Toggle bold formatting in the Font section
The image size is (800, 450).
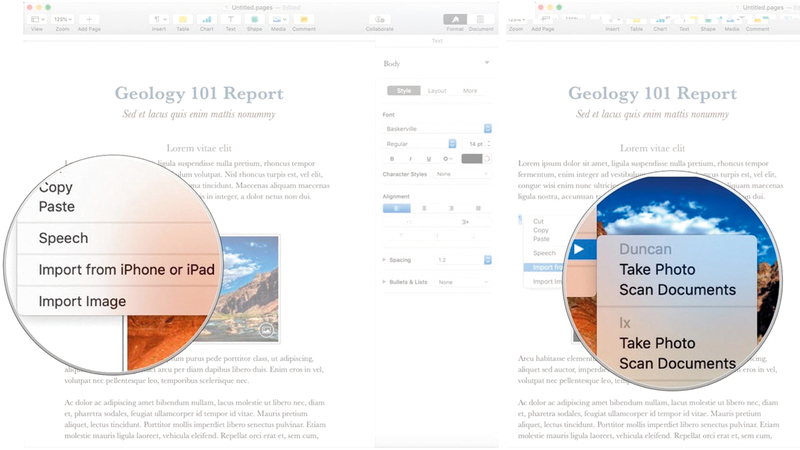(x=393, y=158)
